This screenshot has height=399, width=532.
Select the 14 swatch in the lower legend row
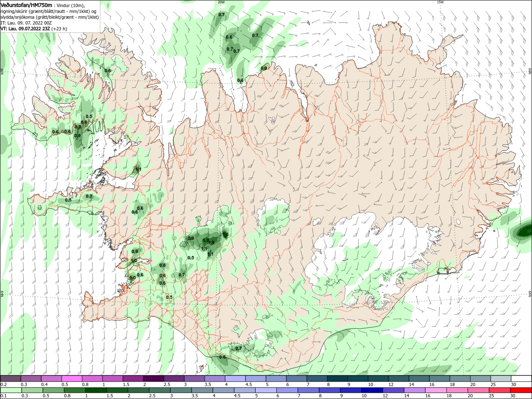(x=414, y=390)
